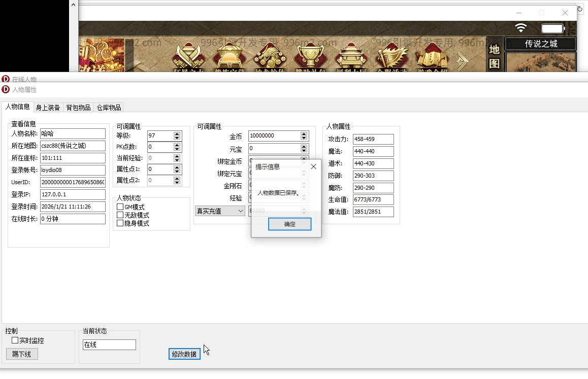Open the 背包物品 tab
The image size is (588, 379).
(x=78, y=108)
